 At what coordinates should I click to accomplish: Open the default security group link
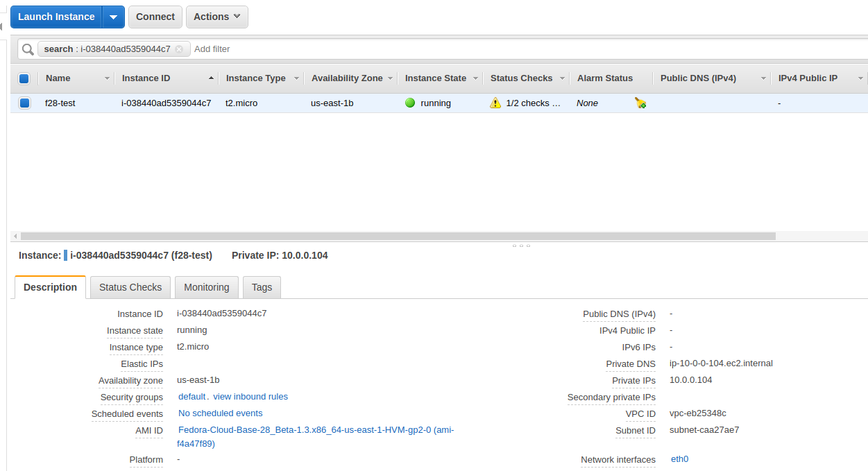pyautogui.click(x=192, y=397)
